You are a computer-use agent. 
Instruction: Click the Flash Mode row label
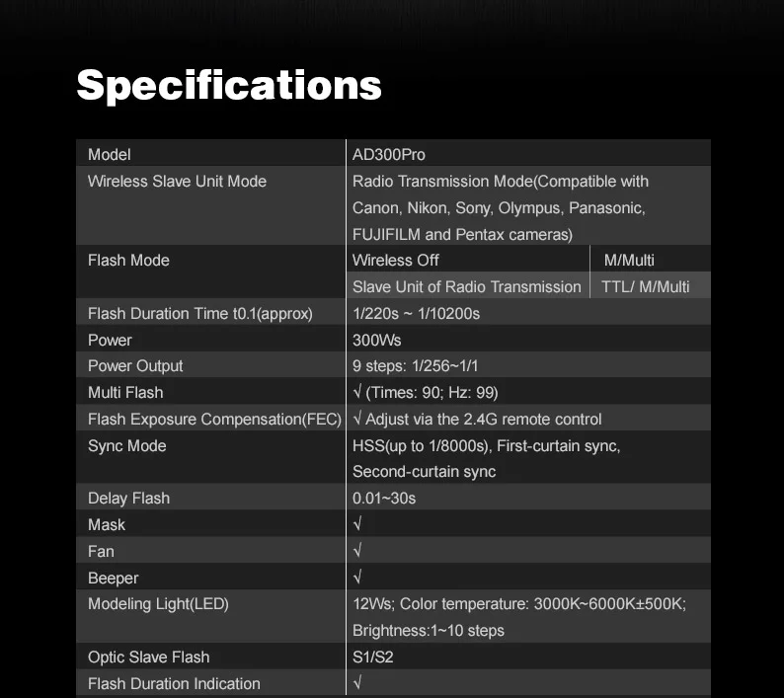[x=128, y=260]
